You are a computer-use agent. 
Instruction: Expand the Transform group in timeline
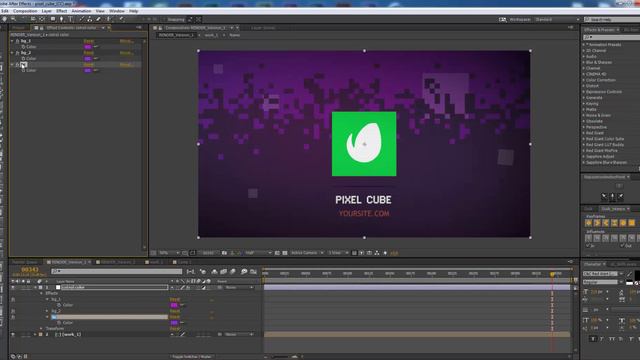pyautogui.click(x=41, y=329)
